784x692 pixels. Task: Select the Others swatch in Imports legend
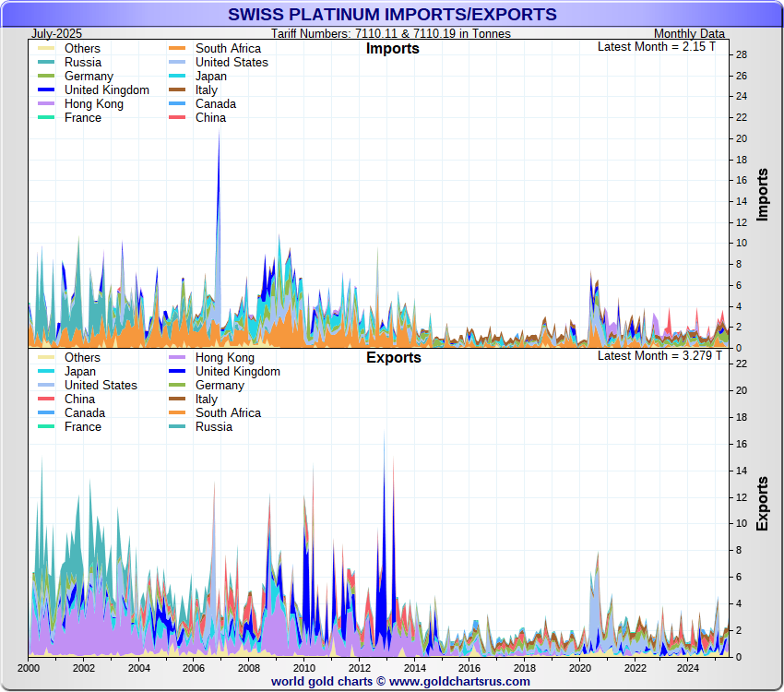45,49
